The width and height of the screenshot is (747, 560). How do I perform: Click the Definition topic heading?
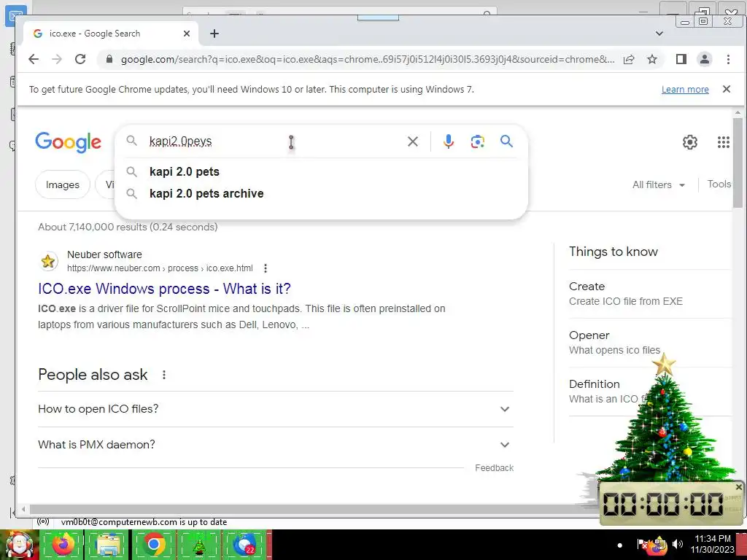point(594,384)
